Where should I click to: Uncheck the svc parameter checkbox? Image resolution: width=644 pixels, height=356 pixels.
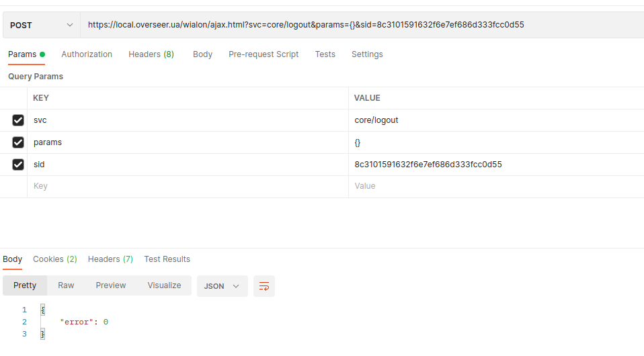point(18,120)
